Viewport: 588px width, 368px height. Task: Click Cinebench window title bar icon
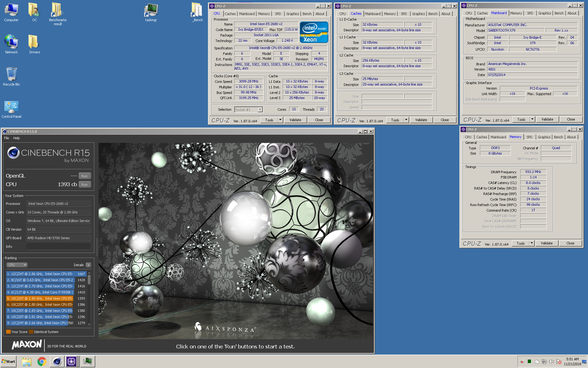click(x=5, y=132)
